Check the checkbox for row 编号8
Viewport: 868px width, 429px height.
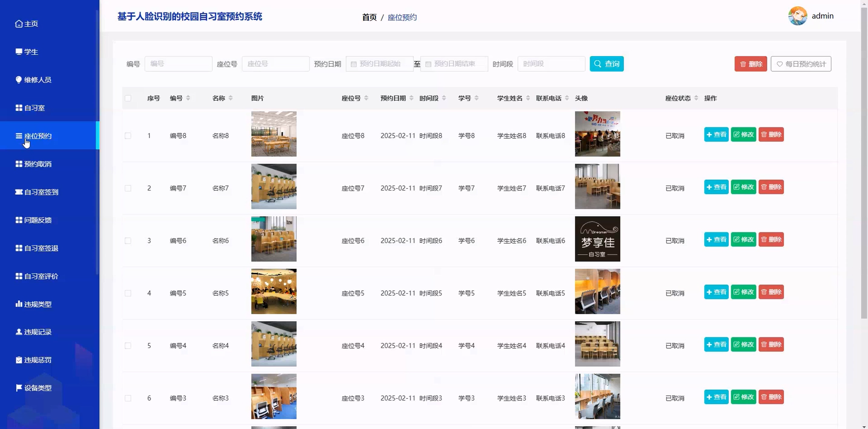point(128,136)
